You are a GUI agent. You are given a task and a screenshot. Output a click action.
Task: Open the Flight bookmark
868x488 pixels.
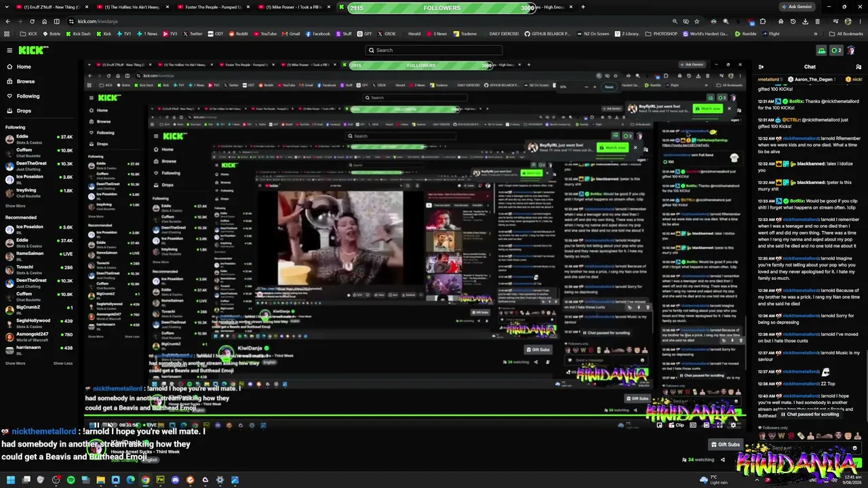pyautogui.click(x=770, y=34)
